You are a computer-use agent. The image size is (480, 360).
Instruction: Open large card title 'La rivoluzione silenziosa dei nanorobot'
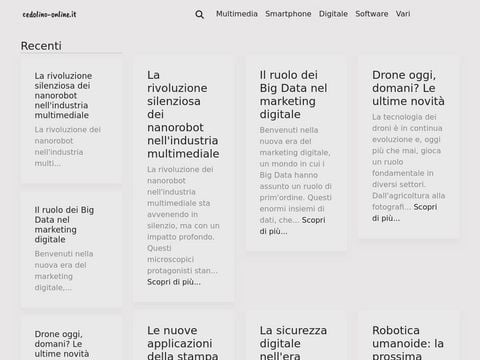click(183, 114)
